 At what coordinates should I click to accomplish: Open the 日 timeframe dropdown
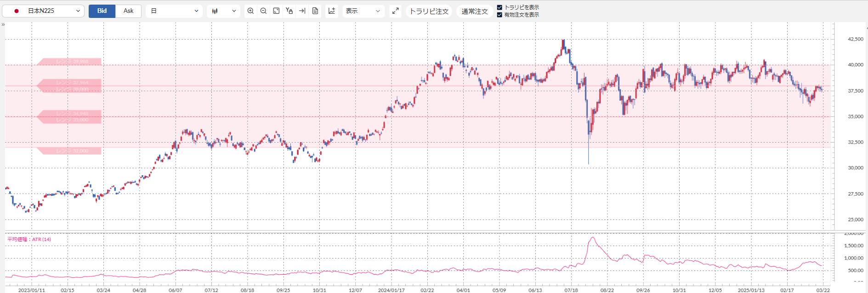pos(174,11)
